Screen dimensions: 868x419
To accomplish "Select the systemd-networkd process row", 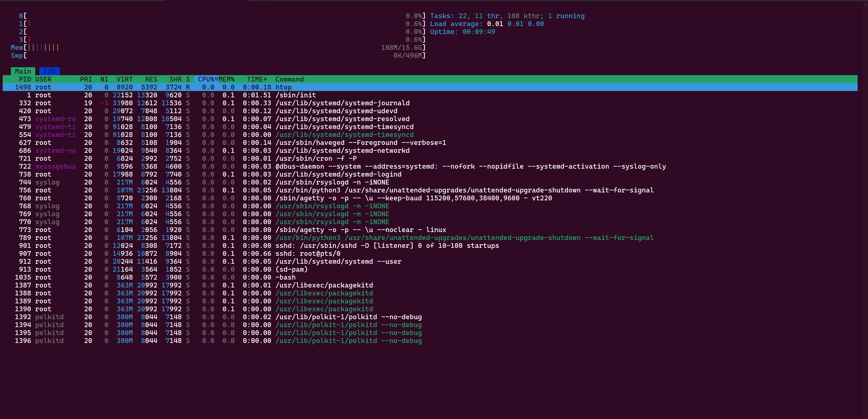I will pos(430,151).
